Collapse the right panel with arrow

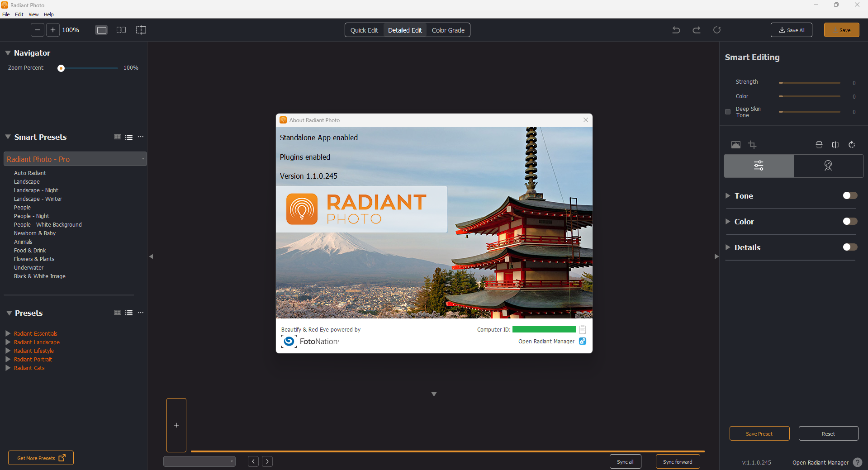point(716,256)
